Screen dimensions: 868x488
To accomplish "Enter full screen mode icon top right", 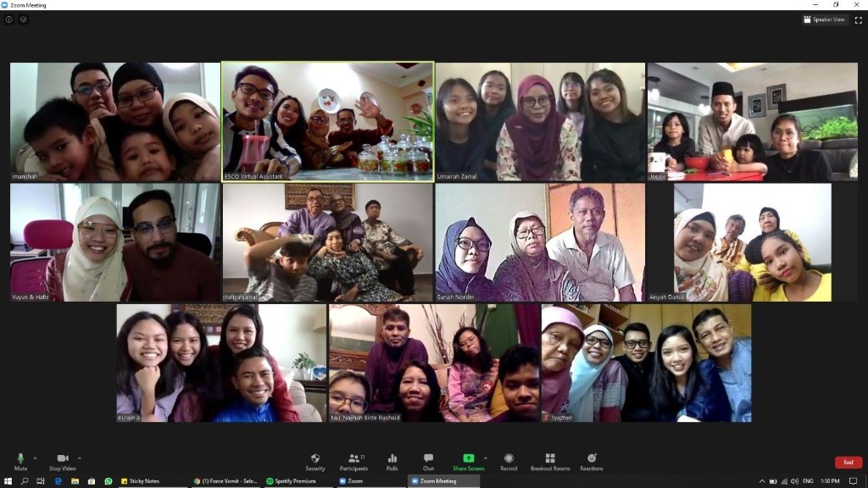I will [x=859, y=20].
